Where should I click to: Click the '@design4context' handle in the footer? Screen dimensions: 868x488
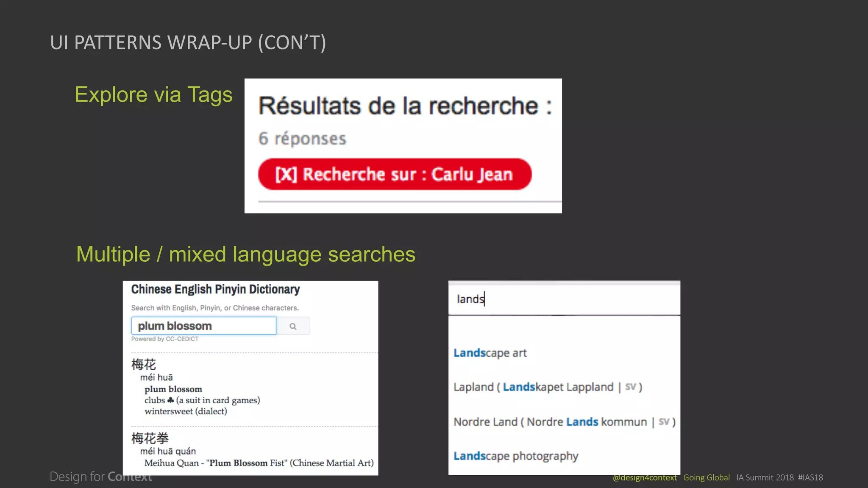(645, 477)
